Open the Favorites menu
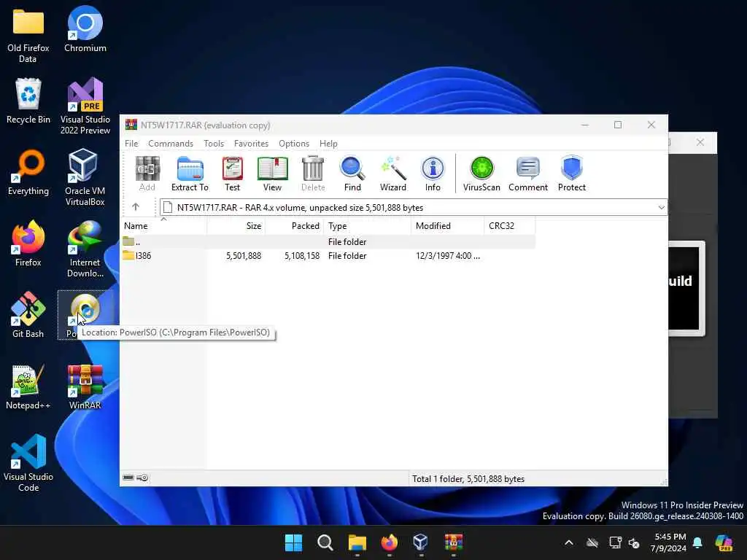Image resolution: width=747 pixels, height=560 pixels. pos(251,144)
